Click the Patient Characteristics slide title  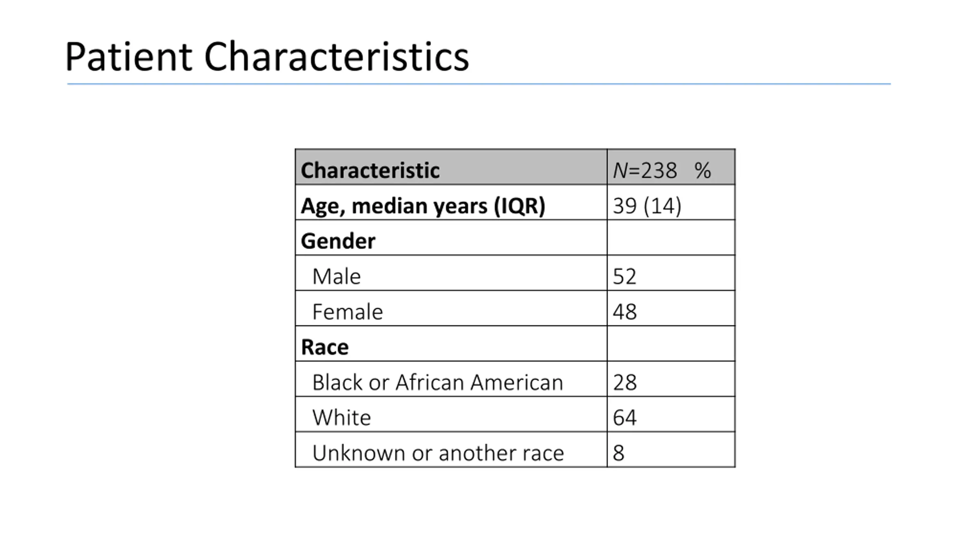[x=267, y=57]
